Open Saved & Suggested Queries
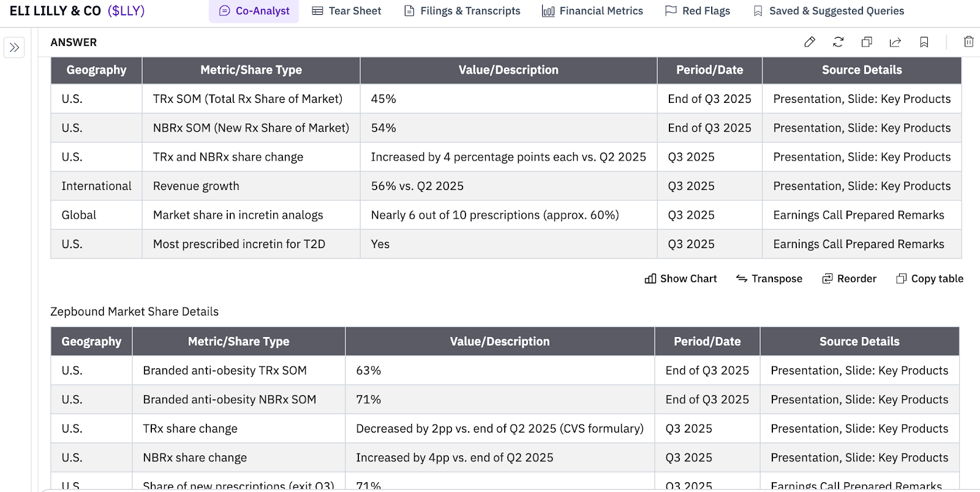This screenshot has height=492, width=980. [x=829, y=11]
